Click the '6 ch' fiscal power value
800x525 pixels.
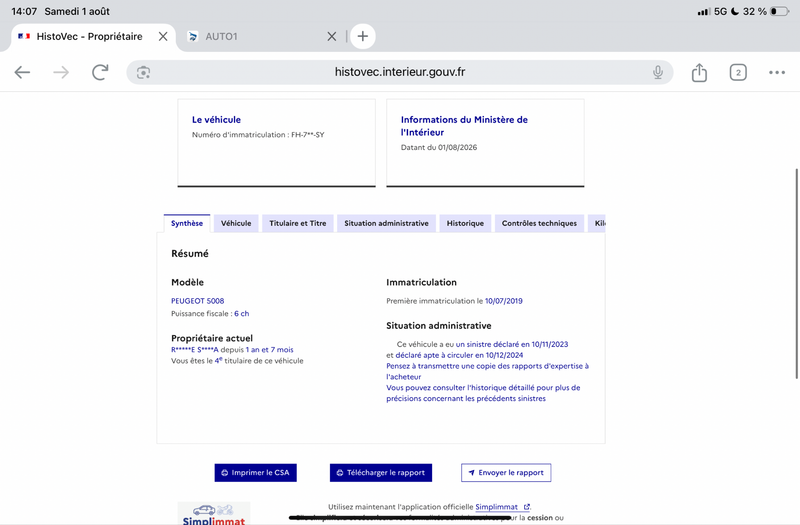tap(242, 314)
